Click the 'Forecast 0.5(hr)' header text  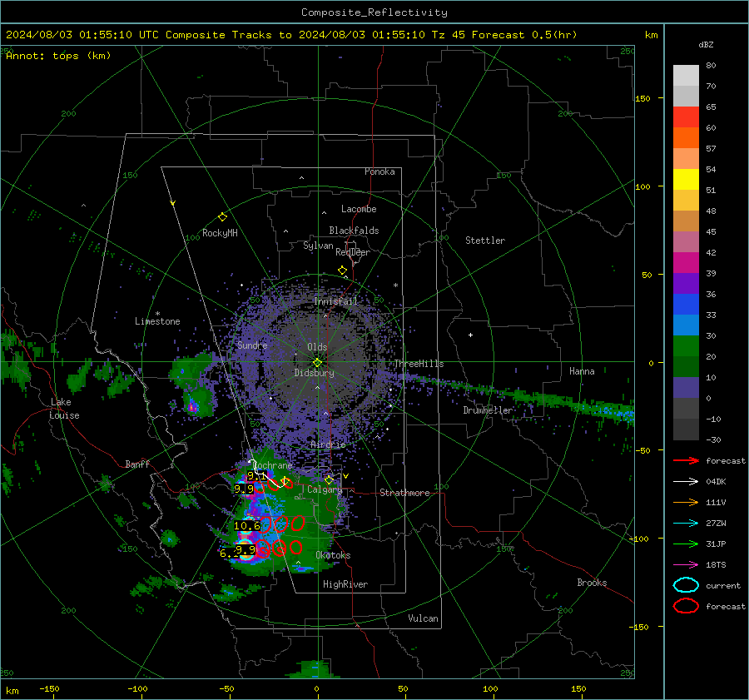pos(524,35)
